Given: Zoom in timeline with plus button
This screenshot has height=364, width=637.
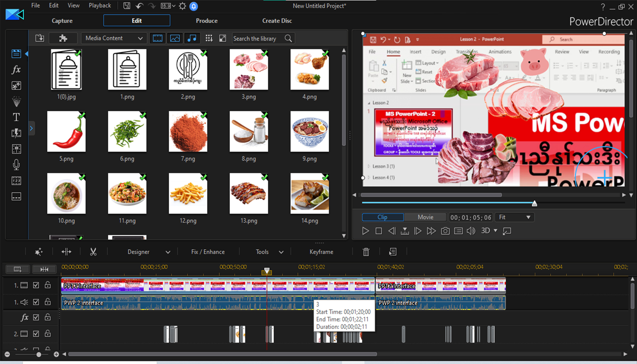Looking at the screenshot, I should [x=56, y=354].
